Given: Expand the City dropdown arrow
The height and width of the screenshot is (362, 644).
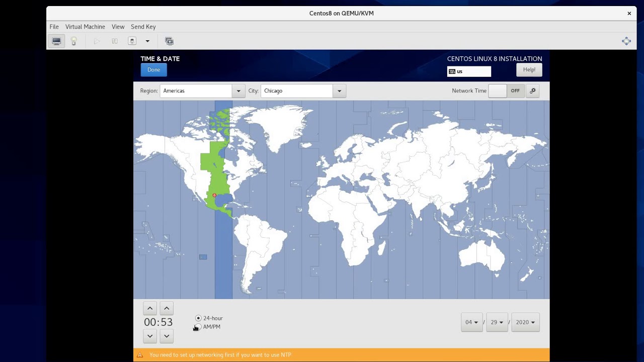Looking at the screenshot, I should click(x=340, y=91).
